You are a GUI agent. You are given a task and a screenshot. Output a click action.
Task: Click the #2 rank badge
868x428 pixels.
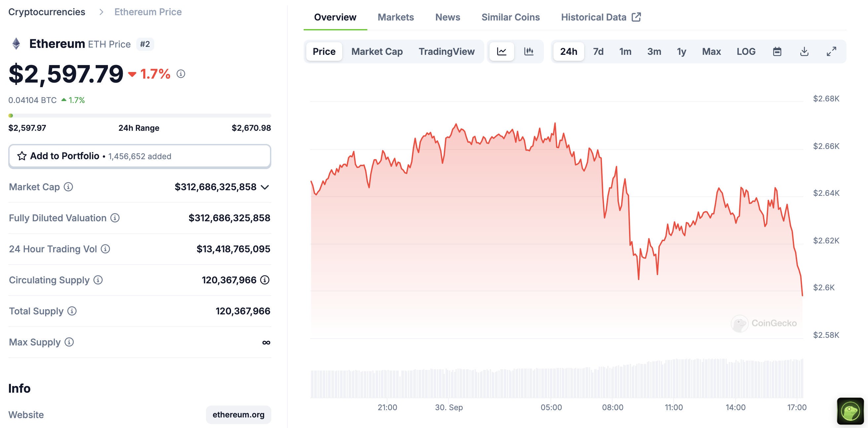145,44
